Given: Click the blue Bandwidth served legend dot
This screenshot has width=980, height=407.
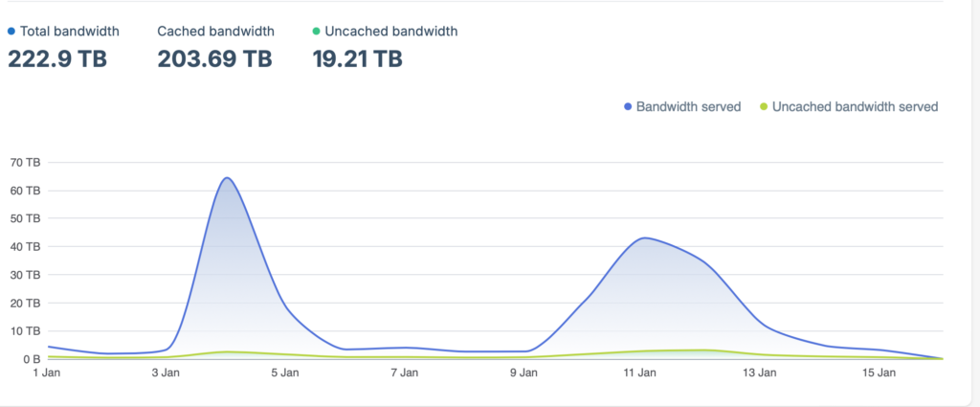Looking at the screenshot, I should tap(628, 106).
